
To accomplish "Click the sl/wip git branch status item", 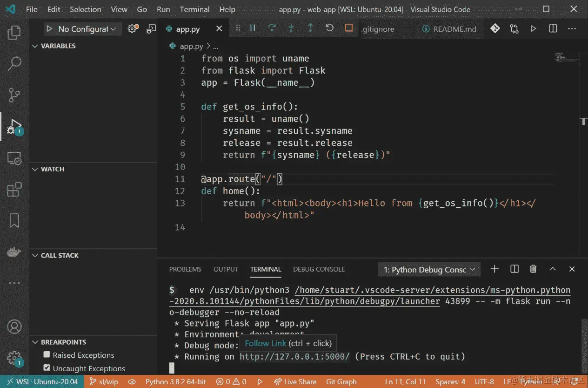I will [103, 381].
